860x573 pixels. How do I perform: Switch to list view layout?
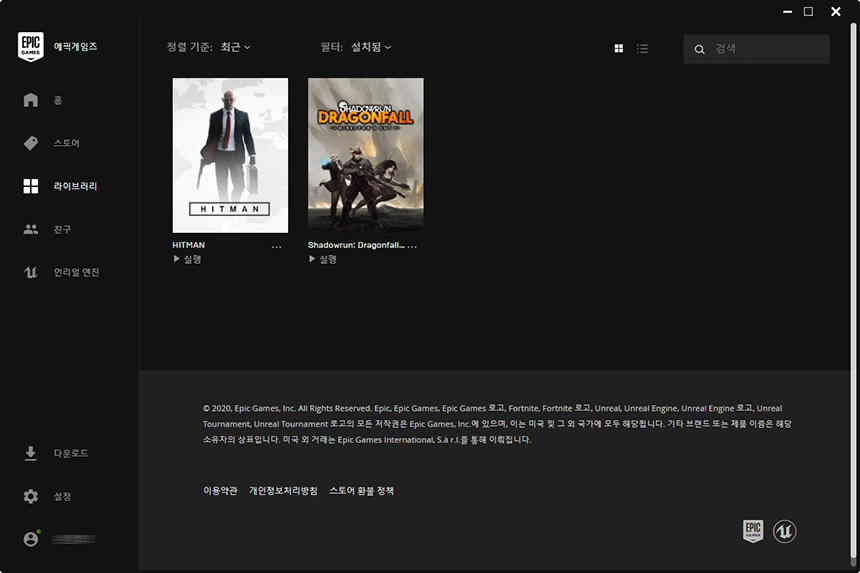[642, 48]
